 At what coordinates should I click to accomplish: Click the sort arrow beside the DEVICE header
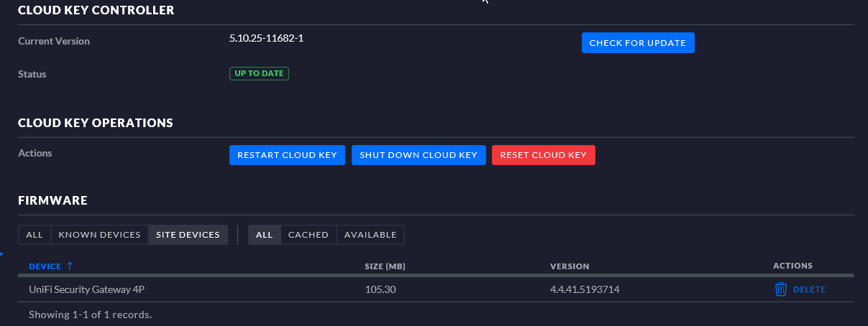70,266
